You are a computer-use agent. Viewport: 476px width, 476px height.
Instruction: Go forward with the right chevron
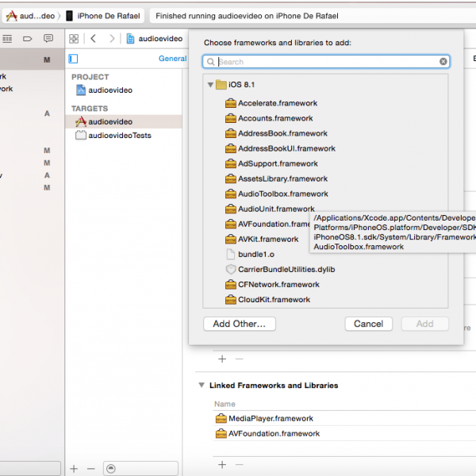pos(112,39)
